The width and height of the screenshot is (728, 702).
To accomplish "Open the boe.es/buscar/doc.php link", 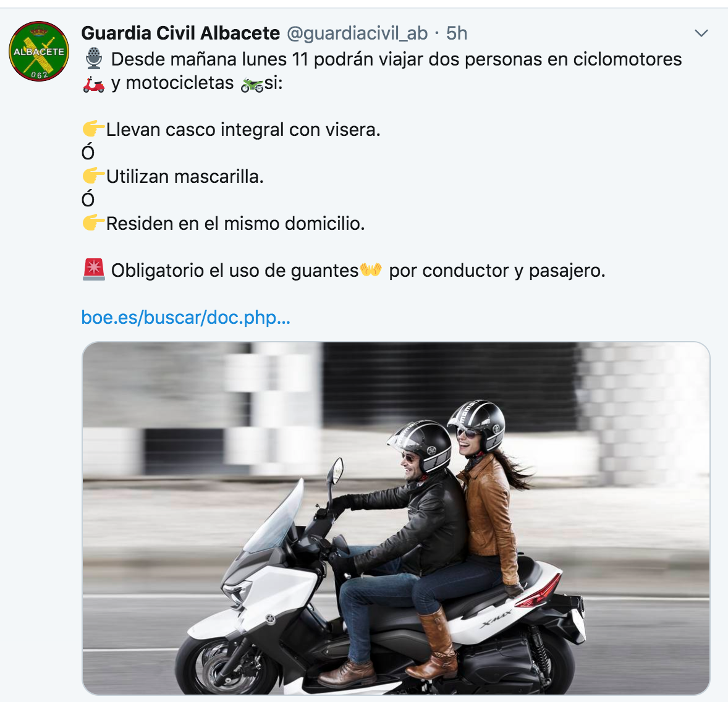I will click(186, 318).
